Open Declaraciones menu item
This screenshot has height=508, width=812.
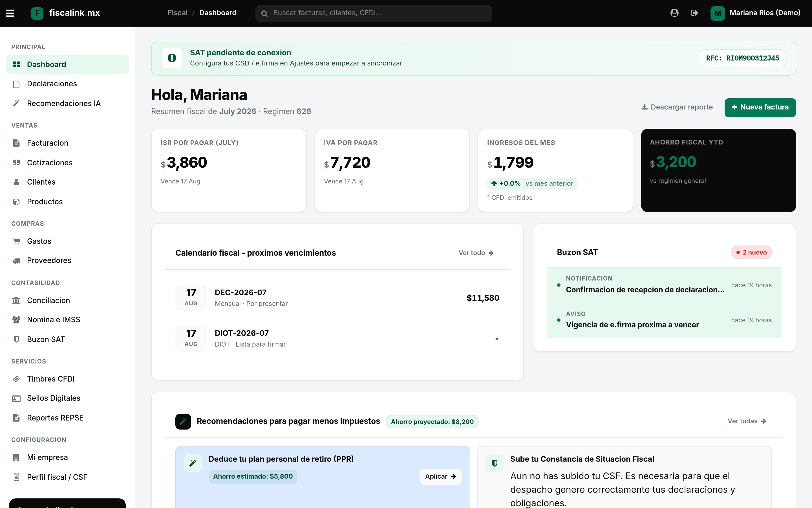tap(67, 84)
